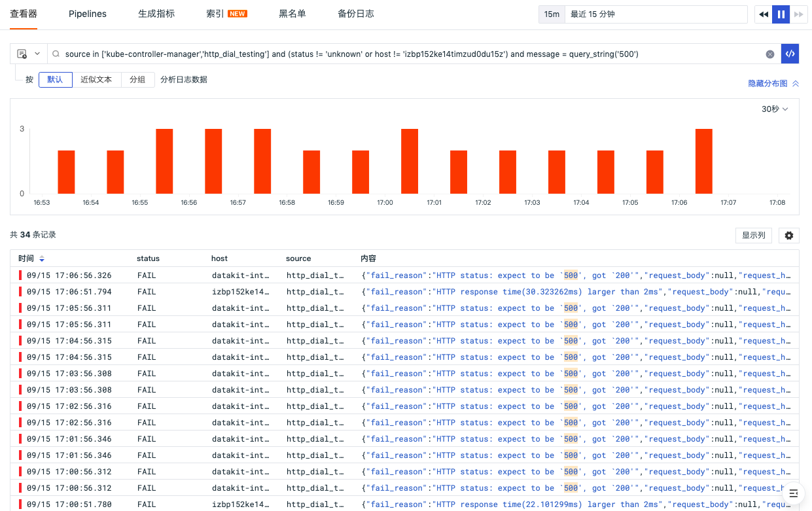Image resolution: width=812 pixels, height=511 pixels.
Task: Go to the 黑名单 tab
Action: pos(292,14)
